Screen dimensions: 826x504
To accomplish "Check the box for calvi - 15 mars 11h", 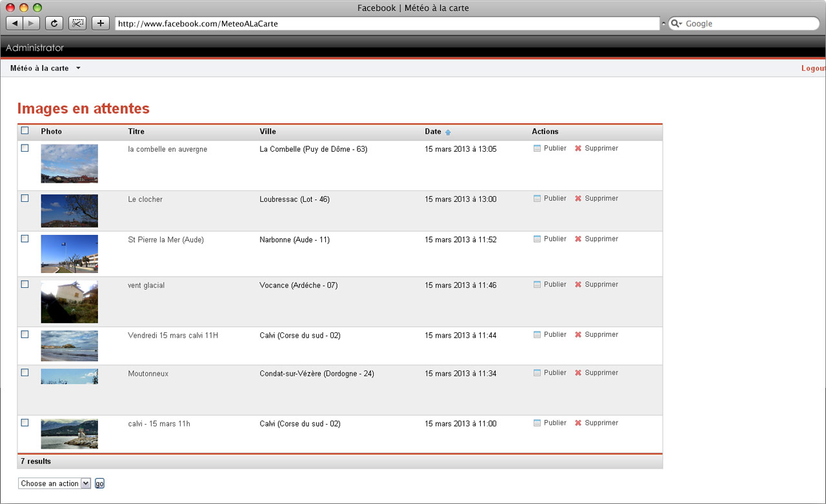I will [x=25, y=423].
